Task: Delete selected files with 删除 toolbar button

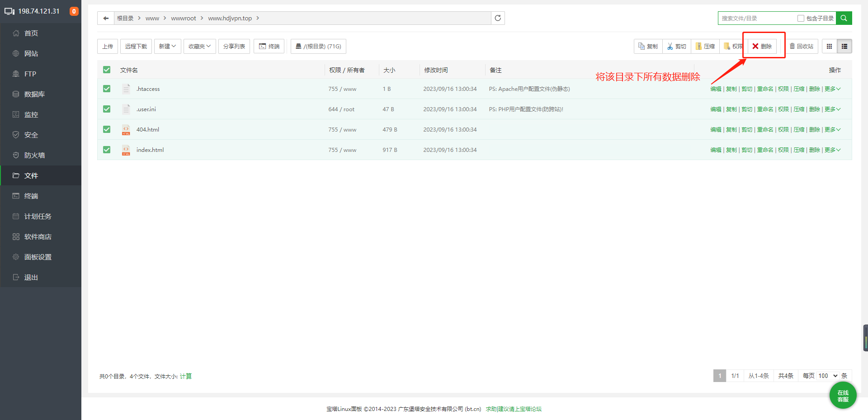Action: 762,46
